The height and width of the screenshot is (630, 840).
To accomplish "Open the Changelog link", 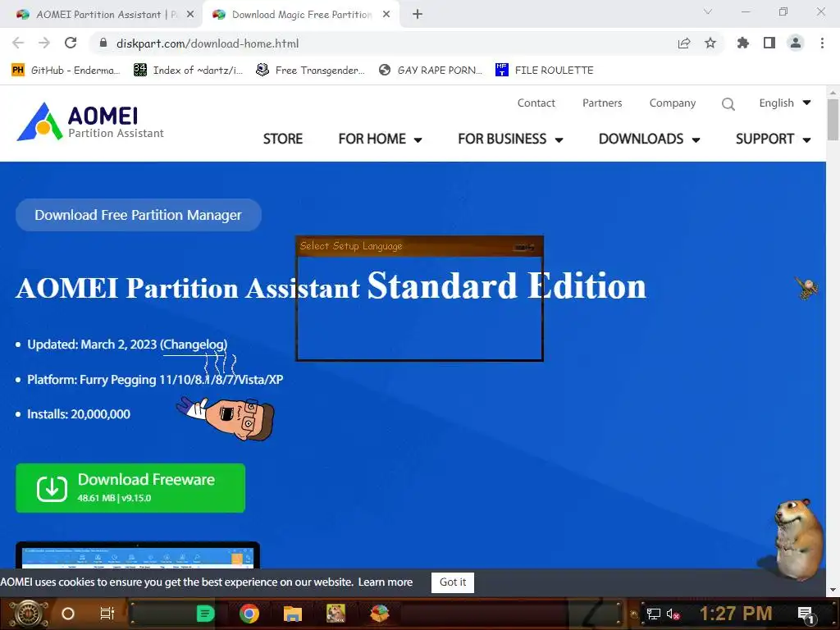I will 194,345.
